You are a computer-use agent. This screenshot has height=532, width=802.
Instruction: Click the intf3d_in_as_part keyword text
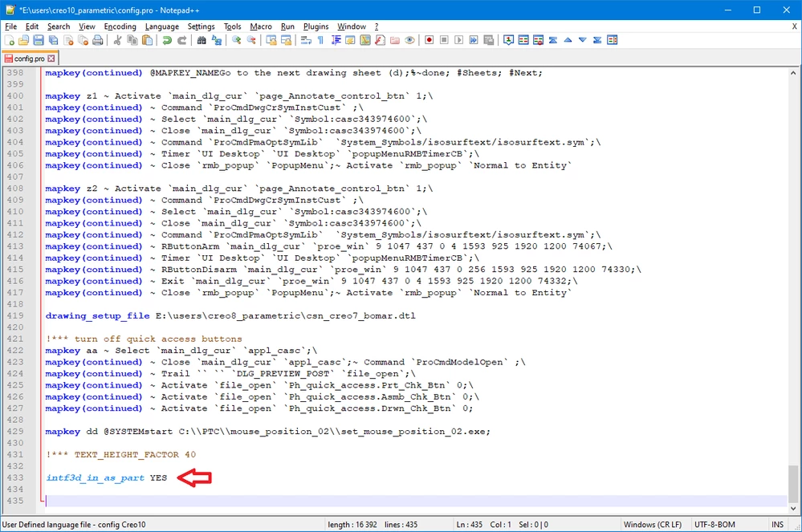(x=96, y=477)
